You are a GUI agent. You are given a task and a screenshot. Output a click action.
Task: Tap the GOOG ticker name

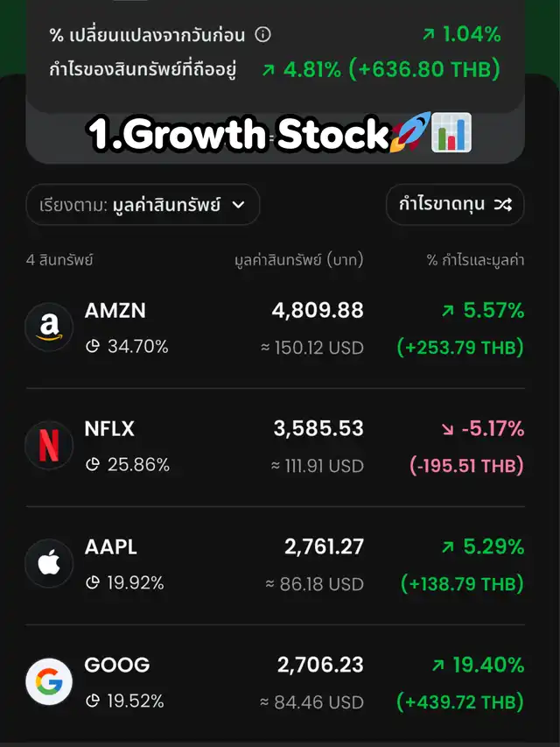[117, 665]
